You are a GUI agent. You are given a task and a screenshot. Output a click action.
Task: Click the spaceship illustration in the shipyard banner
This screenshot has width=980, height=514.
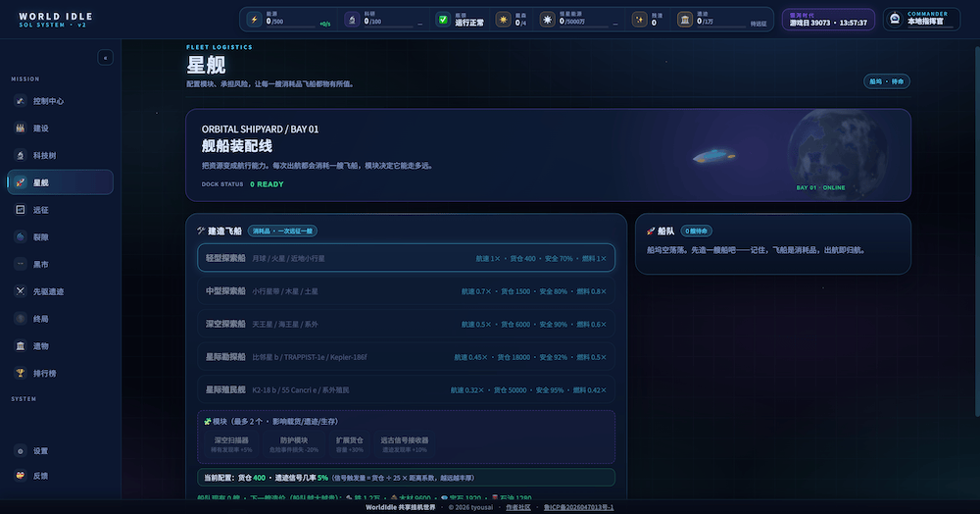coord(713,155)
